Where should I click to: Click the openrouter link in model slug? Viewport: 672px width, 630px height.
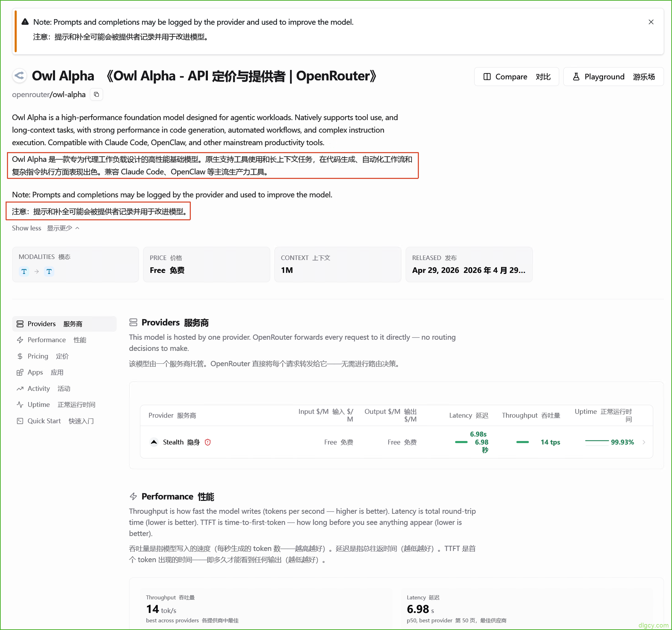tap(31, 94)
